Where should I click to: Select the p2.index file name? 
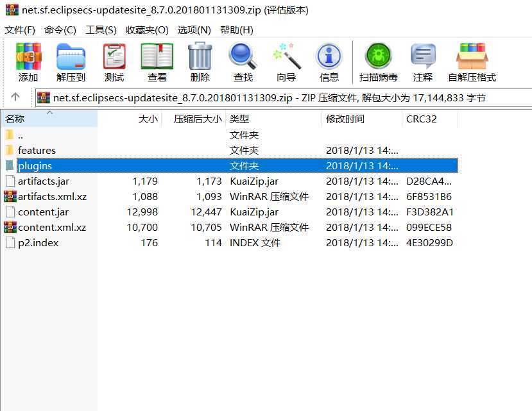click(x=38, y=243)
